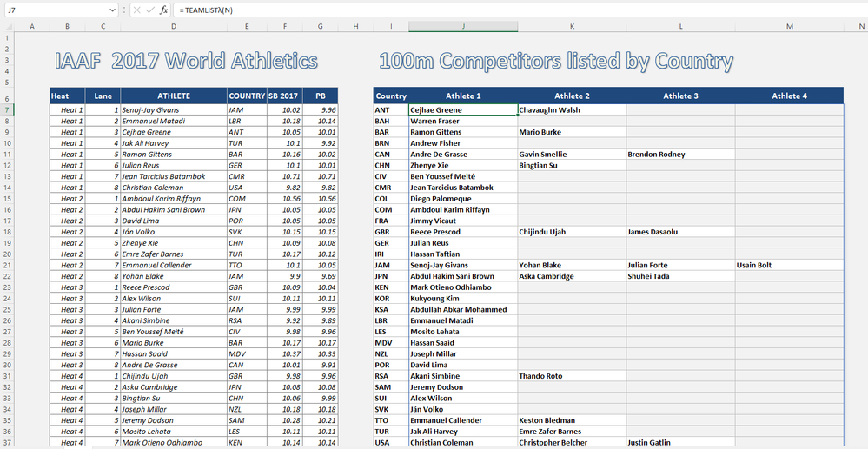Select the 9.69 PB value cell
This screenshot has height=449, width=868.
tap(321, 276)
